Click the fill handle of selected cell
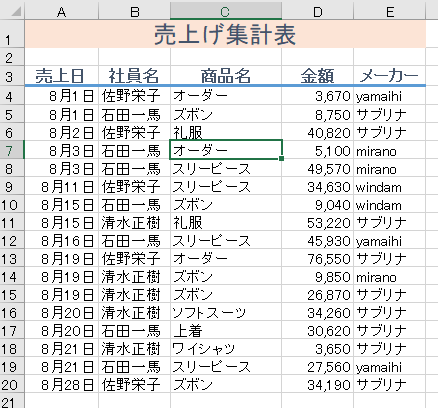Viewport: 438px width, 408px height. [x=282, y=159]
